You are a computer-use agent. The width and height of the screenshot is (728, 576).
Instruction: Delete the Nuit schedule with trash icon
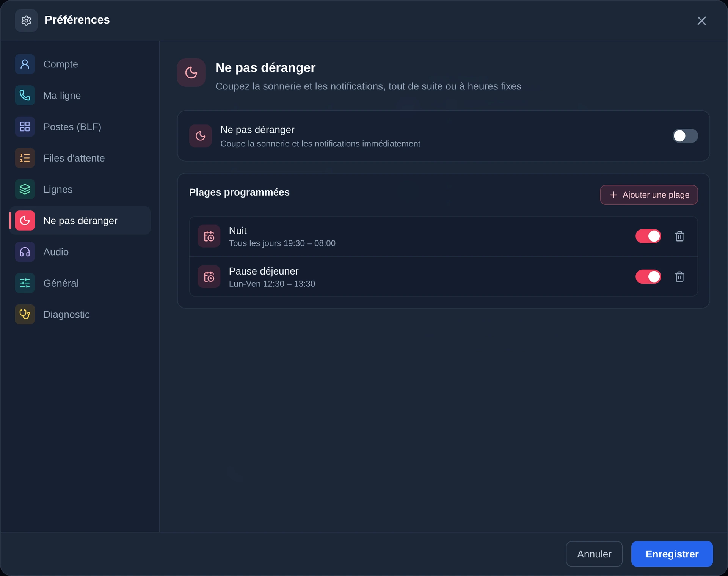coord(679,236)
